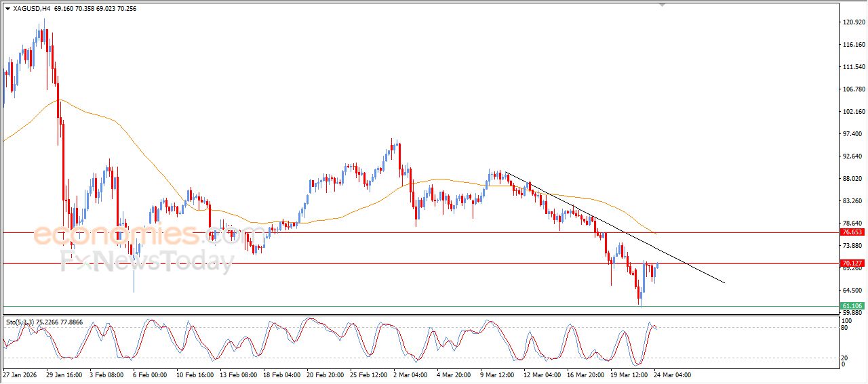868x384 pixels.
Task: Click the stochastic 20 level label
Action: (x=844, y=358)
